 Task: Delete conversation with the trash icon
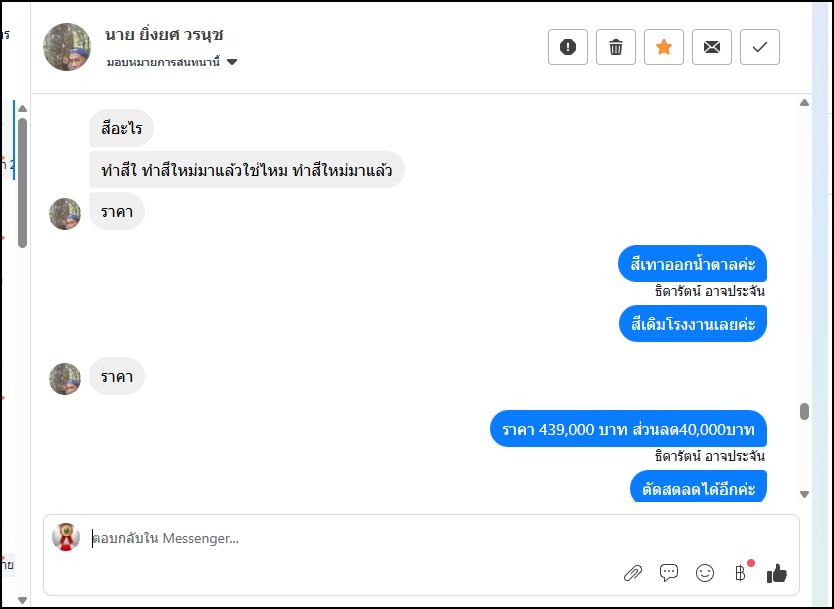[x=616, y=47]
